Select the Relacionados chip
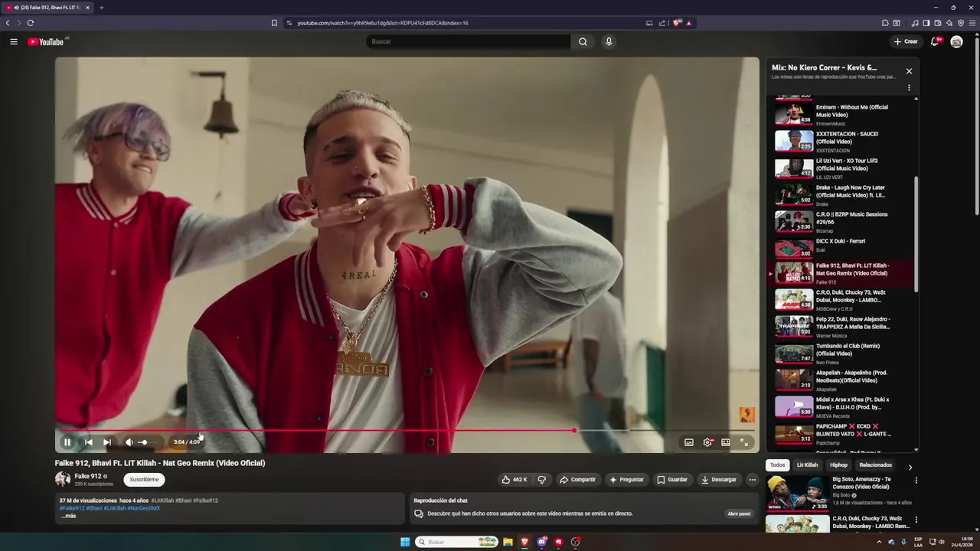The height and width of the screenshot is (551, 980). click(x=875, y=465)
